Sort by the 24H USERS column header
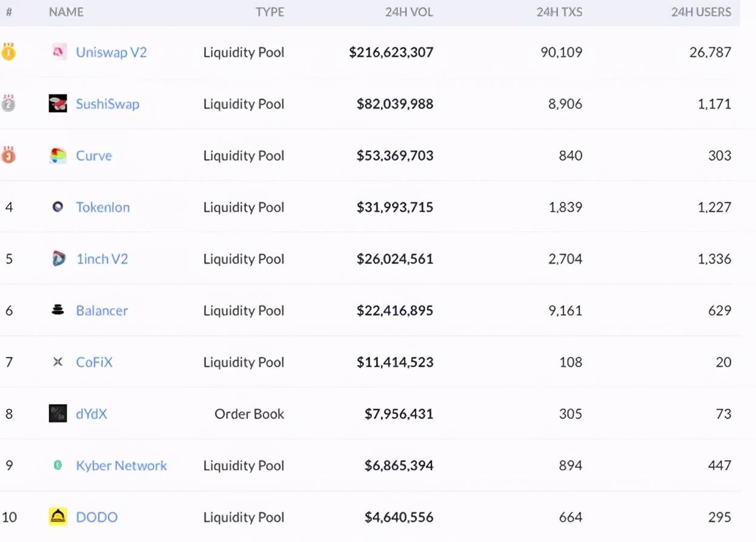Image resolution: width=756 pixels, height=542 pixels. coord(701,12)
